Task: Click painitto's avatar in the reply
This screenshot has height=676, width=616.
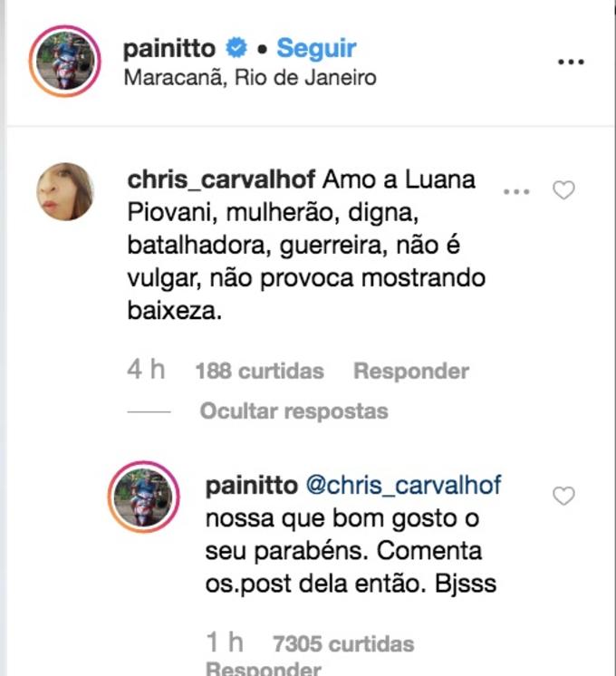Action: (140, 497)
